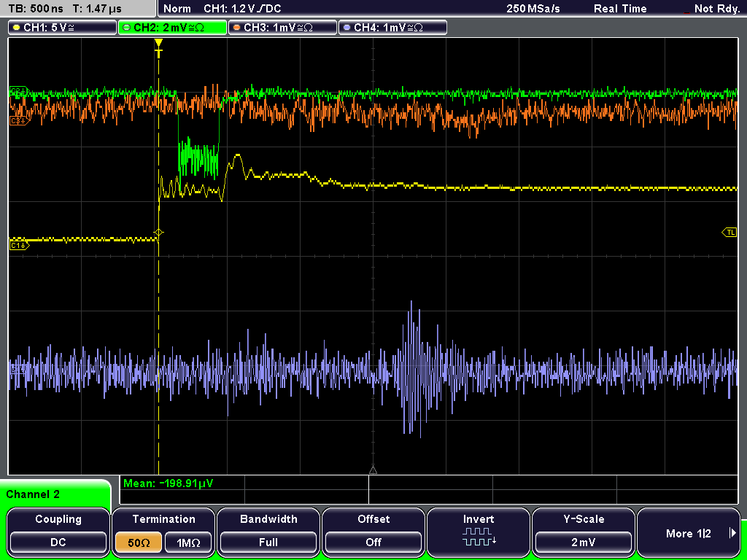This screenshot has height=560, width=747.
Task: Click the yellow dot on the CH1 tab
Action: [16, 28]
